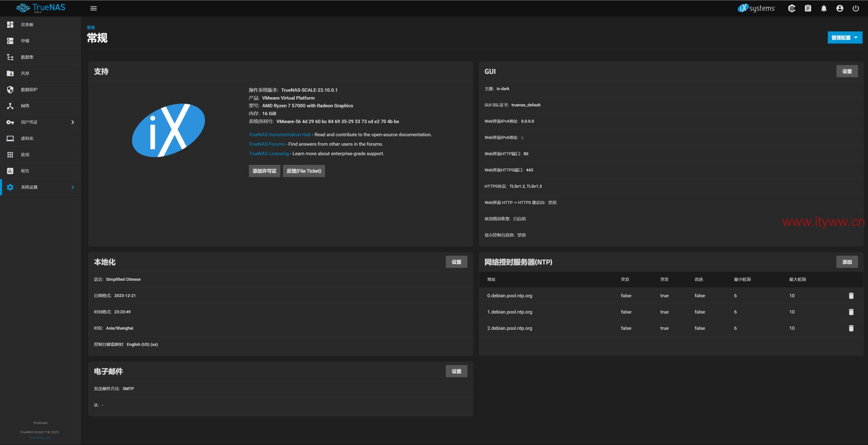Click the laptop icon beside 虚拟化
The image size is (868, 445).
pos(10,138)
